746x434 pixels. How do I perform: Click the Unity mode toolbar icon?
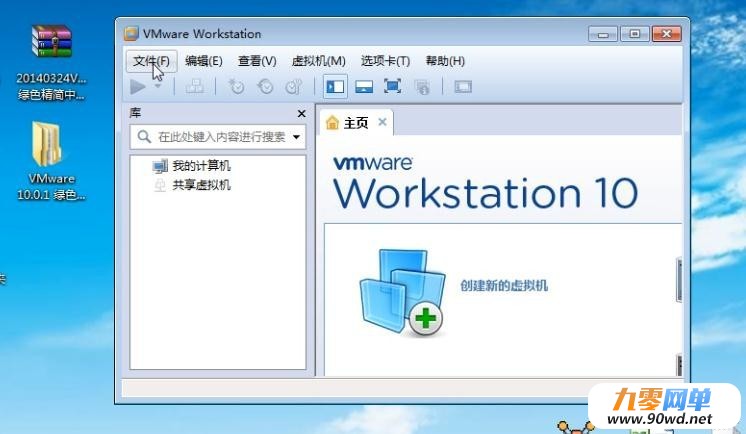click(422, 87)
